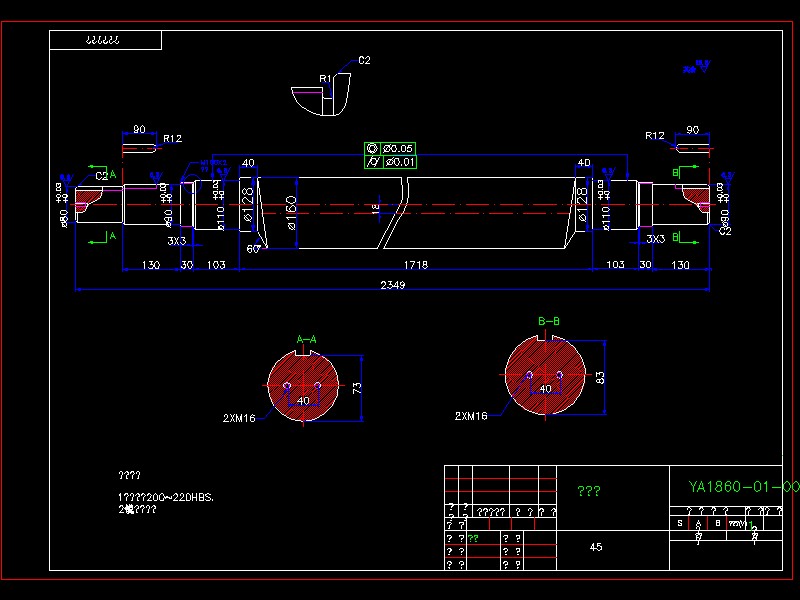Click drawing number YA1860-01-00 in title block
800x600 pixels.
744,487
